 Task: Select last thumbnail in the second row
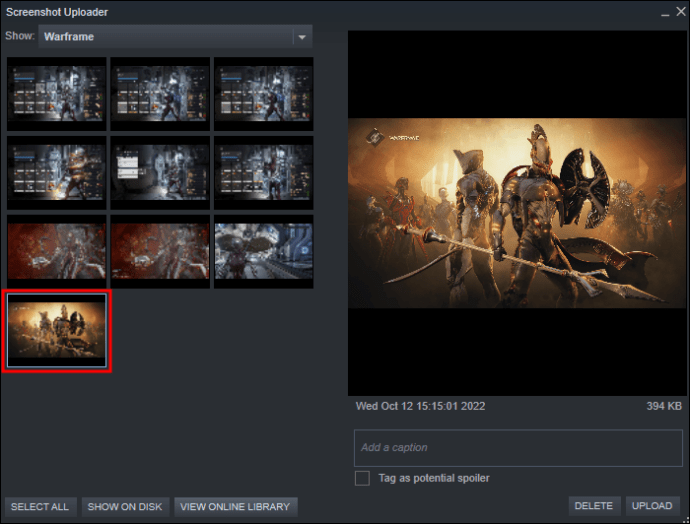(x=264, y=172)
